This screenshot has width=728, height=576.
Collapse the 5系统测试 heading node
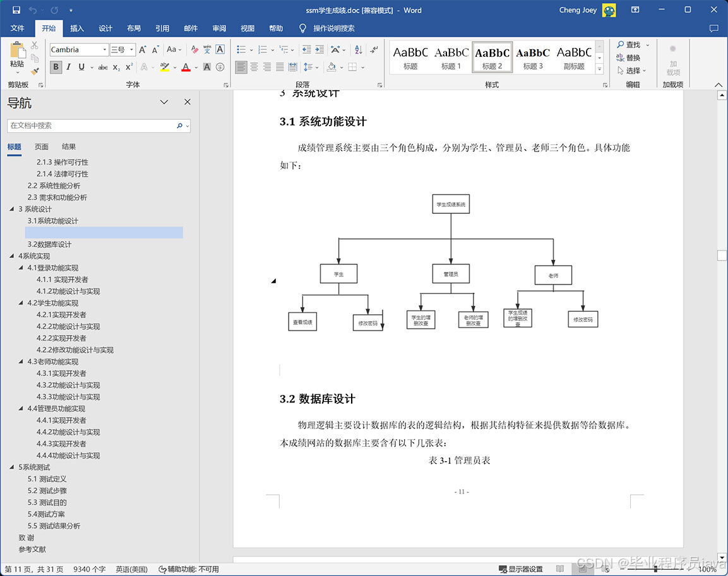coord(12,467)
